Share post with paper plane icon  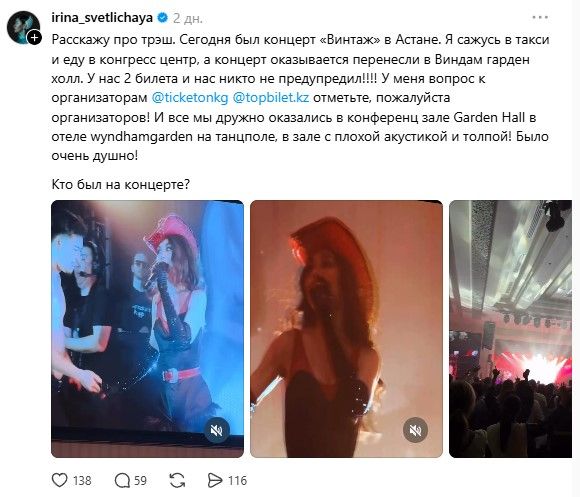point(215,480)
